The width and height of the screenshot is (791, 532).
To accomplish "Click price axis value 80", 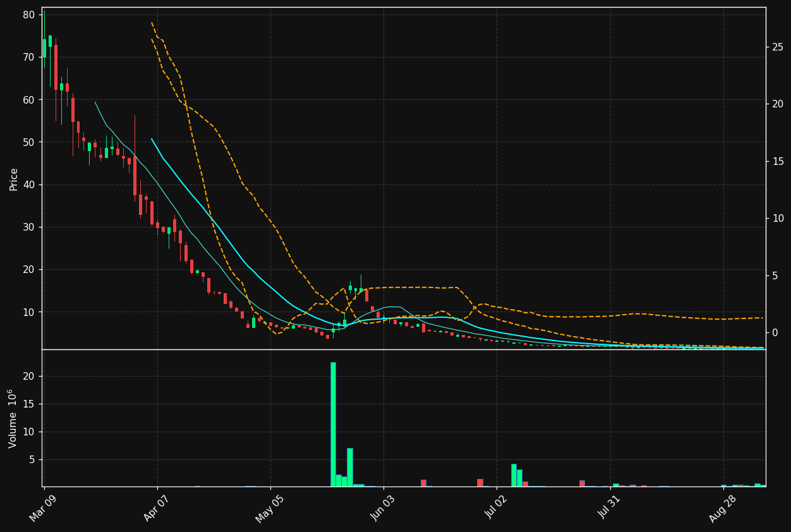I will 29,15.
